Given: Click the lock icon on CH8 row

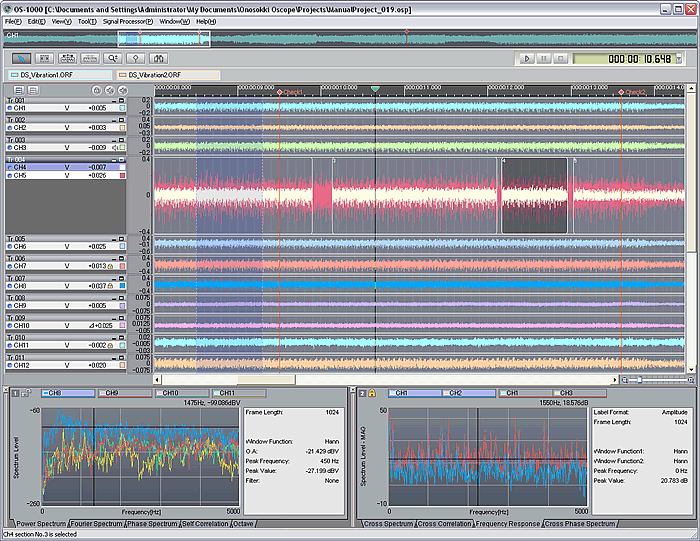Looking at the screenshot, I should [110, 286].
